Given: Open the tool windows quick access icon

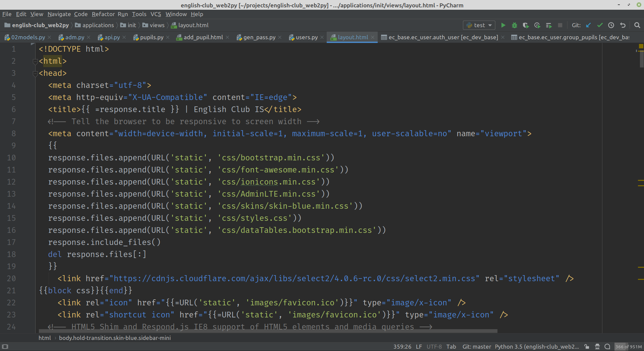Looking at the screenshot, I should tap(5, 347).
